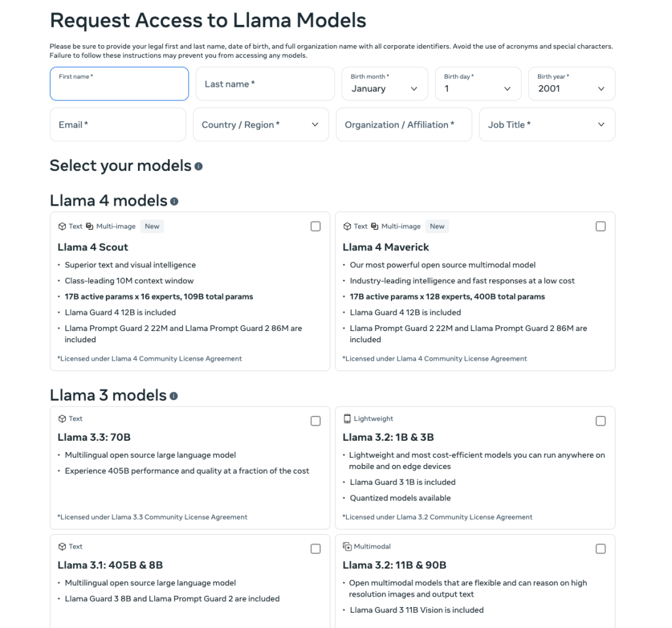Click the Llama 3.2 Community License Agreement text
Screen dimensions: 672x628
point(437,517)
